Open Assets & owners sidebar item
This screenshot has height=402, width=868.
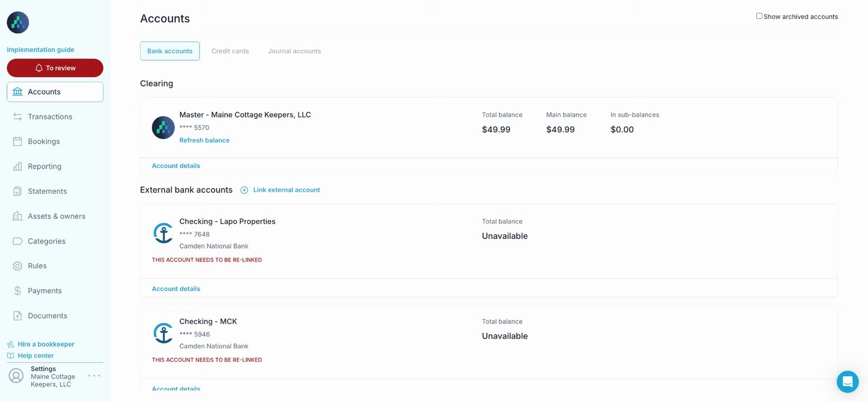[56, 216]
